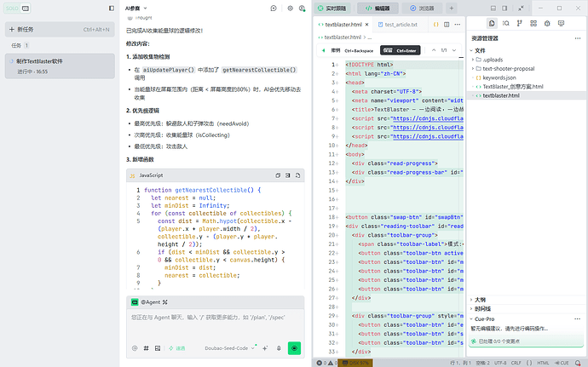Switch to the 编辑器 editor tab
This screenshot has height=367, width=588.
pyautogui.click(x=378, y=9)
